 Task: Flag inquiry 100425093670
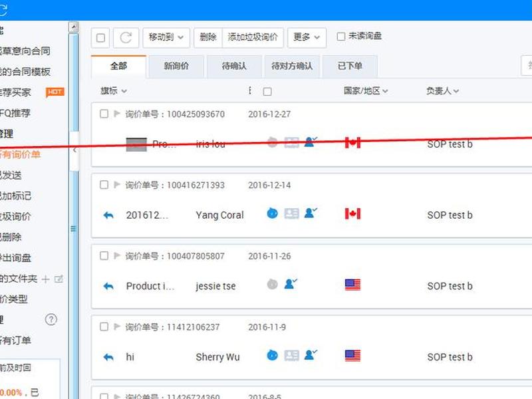point(117,114)
